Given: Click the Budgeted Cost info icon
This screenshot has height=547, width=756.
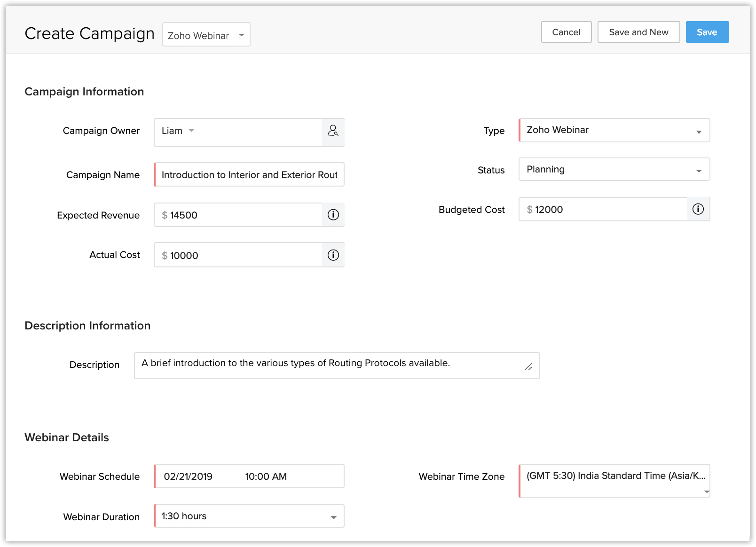Looking at the screenshot, I should tap(698, 209).
